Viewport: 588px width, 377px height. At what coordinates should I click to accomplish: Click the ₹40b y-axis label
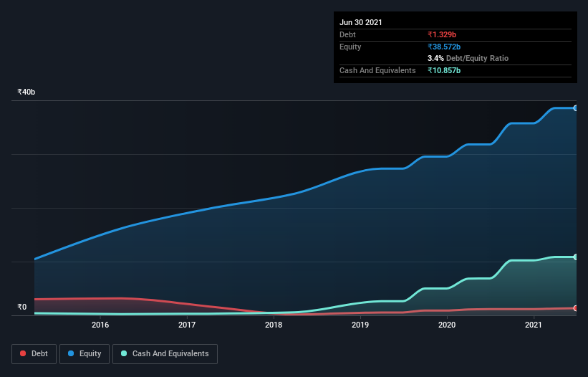26,92
